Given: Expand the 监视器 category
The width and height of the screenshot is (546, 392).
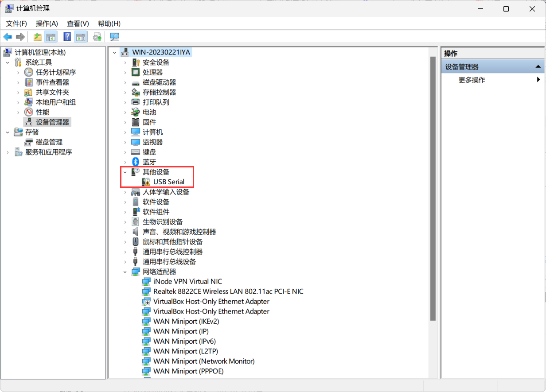Looking at the screenshot, I should [125, 142].
